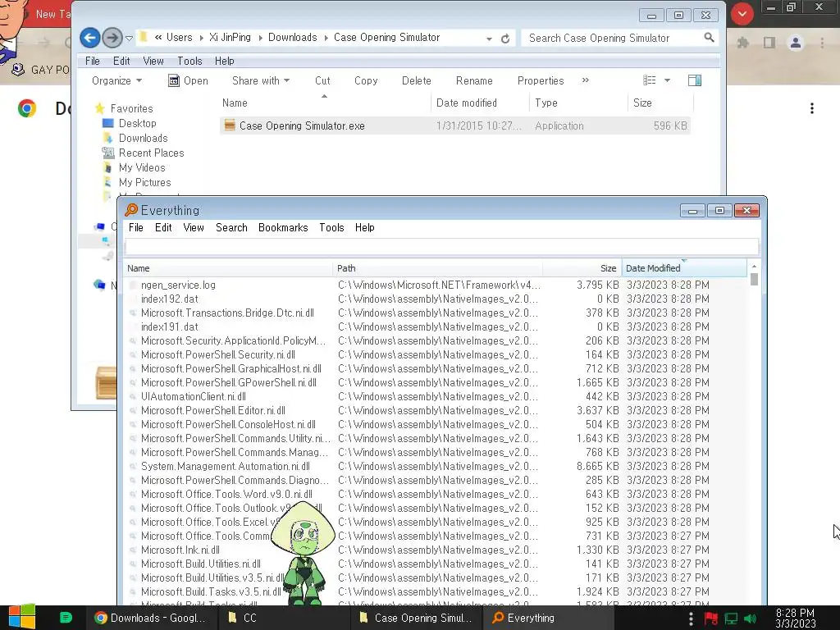Go forward in Explorer window

pyautogui.click(x=112, y=38)
